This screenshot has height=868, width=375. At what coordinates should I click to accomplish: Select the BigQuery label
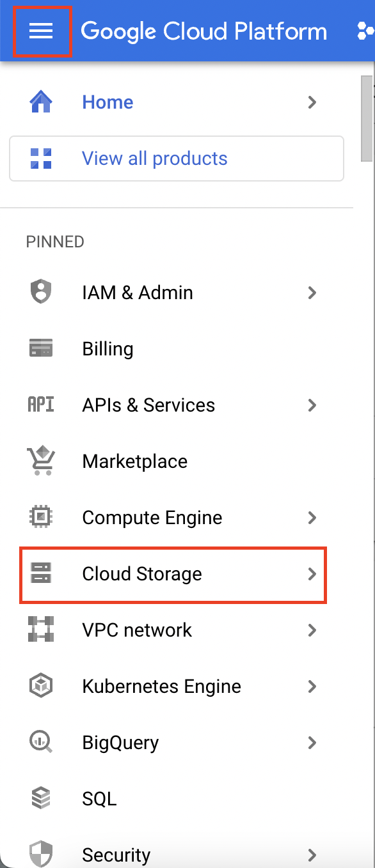(x=120, y=743)
